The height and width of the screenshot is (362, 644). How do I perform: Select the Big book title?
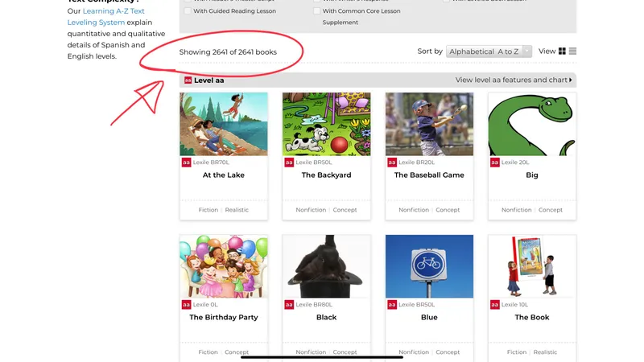pyautogui.click(x=532, y=175)
